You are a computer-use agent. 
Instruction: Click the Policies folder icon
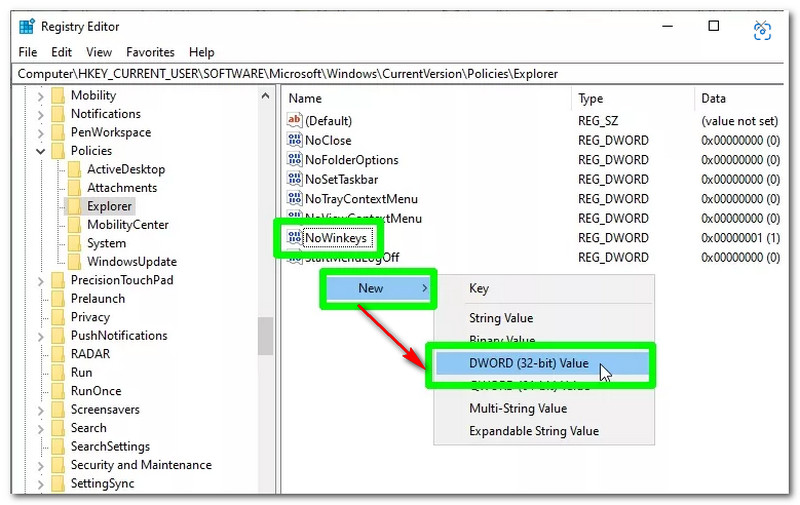58,151
